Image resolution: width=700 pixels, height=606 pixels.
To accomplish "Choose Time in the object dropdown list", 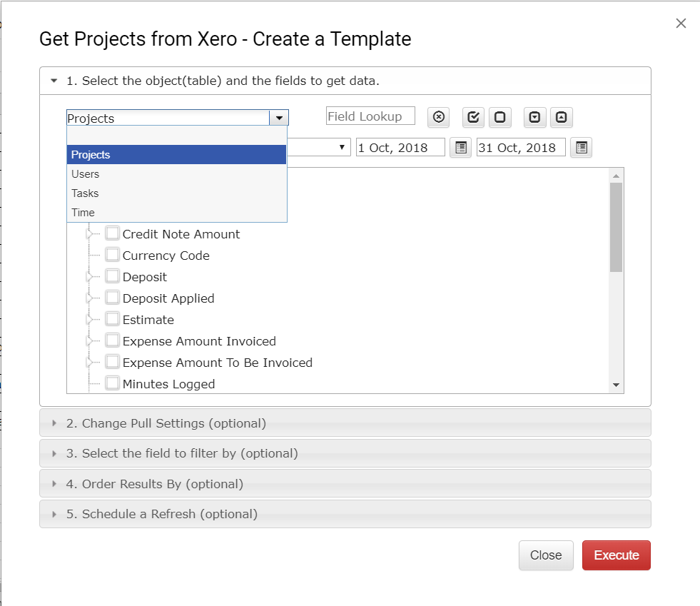I will click(83, 213).
